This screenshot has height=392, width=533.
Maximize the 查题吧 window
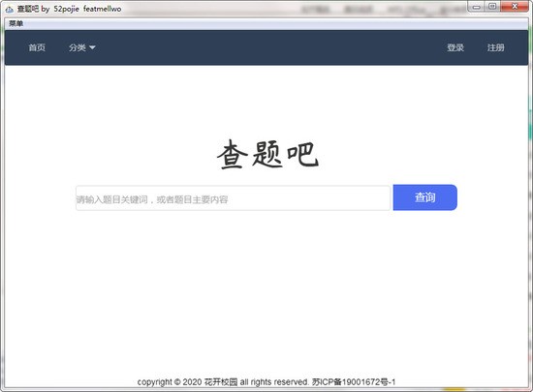point(492,7)
